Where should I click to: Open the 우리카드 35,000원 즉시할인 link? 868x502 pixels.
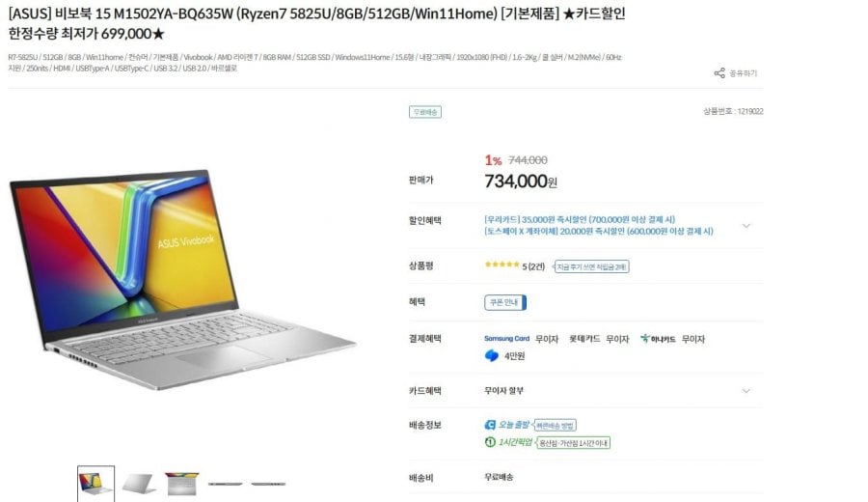tap(580, 219)
